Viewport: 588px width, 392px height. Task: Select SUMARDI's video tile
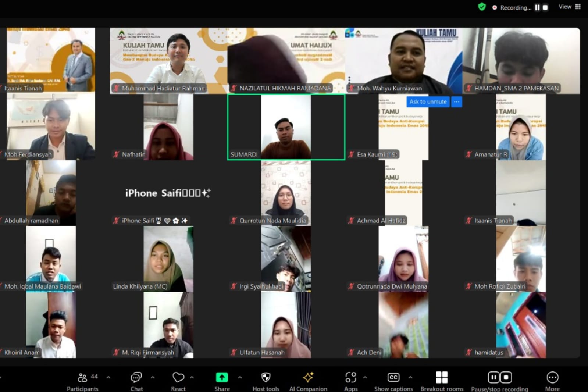pos(286,127)
